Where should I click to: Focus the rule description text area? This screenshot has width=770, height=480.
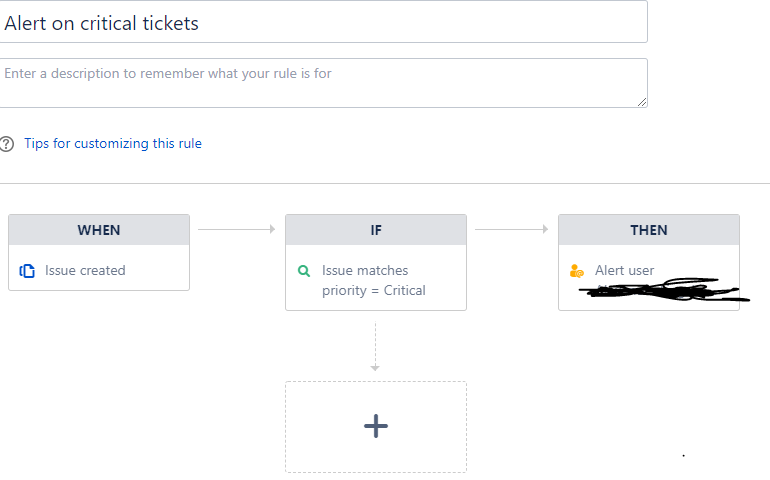click(x=322, y=83)
